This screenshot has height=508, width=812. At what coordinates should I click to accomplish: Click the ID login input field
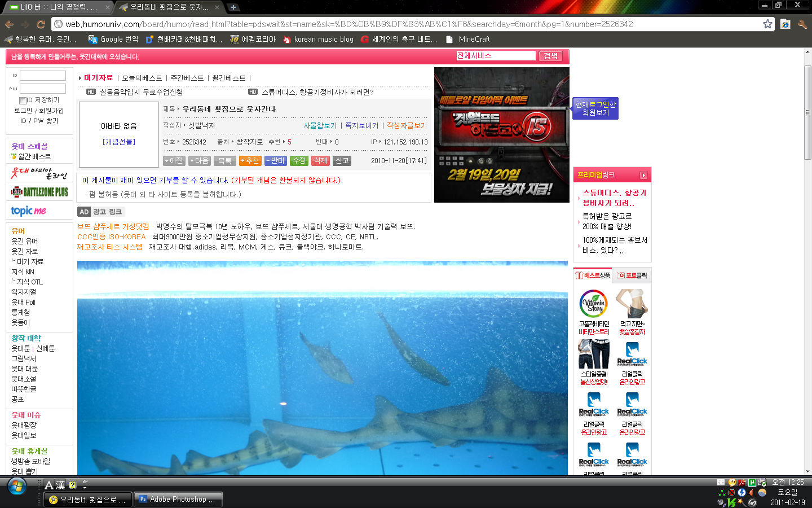(43, 76)
